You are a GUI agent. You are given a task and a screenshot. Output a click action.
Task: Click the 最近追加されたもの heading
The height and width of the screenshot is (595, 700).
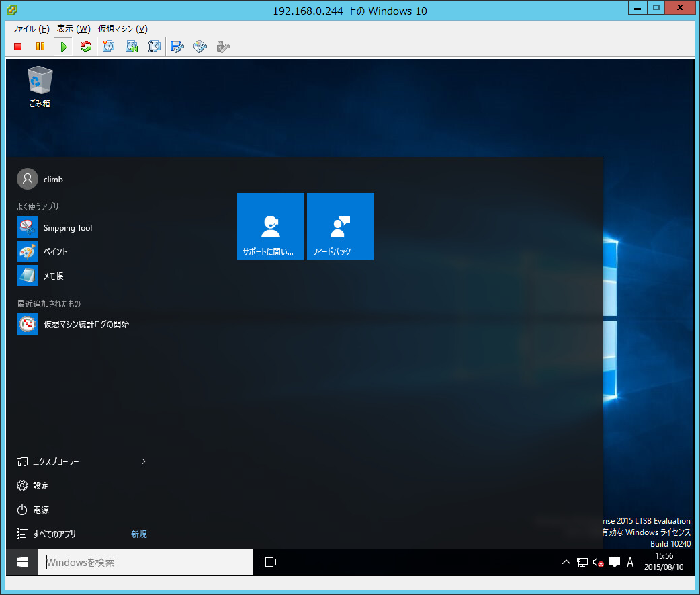coord(48,303)
